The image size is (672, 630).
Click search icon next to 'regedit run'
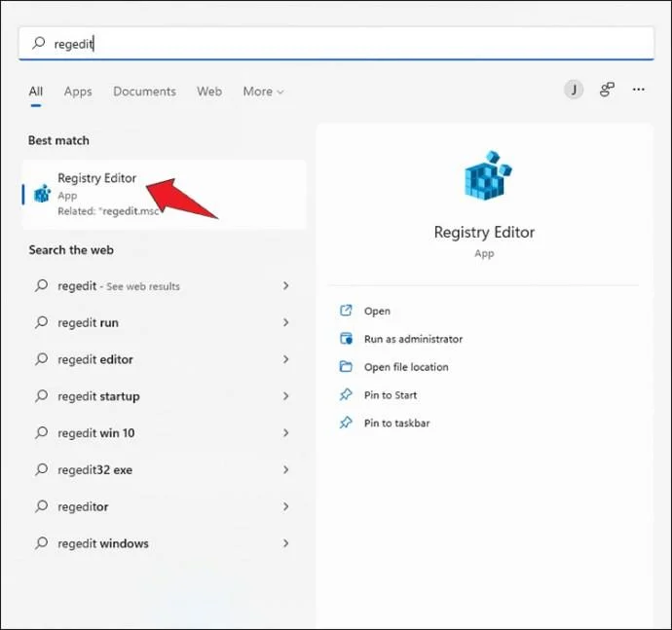click(41, 322)
